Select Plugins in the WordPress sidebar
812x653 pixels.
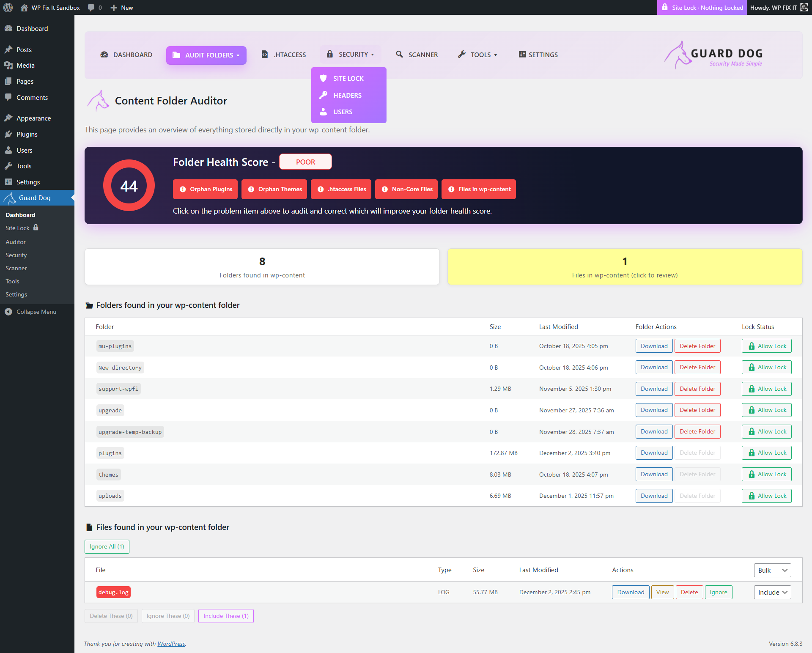point(27,134)
